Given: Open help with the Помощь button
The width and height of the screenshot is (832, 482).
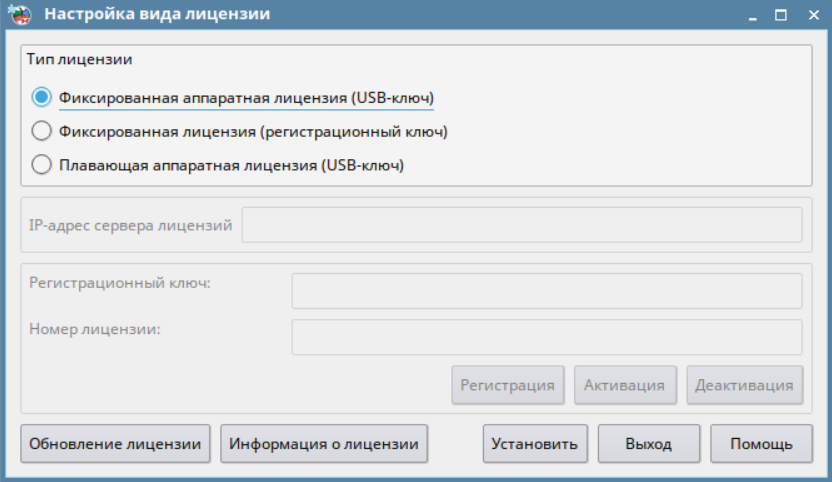Looking at the screenshot, I should [761, 443].
